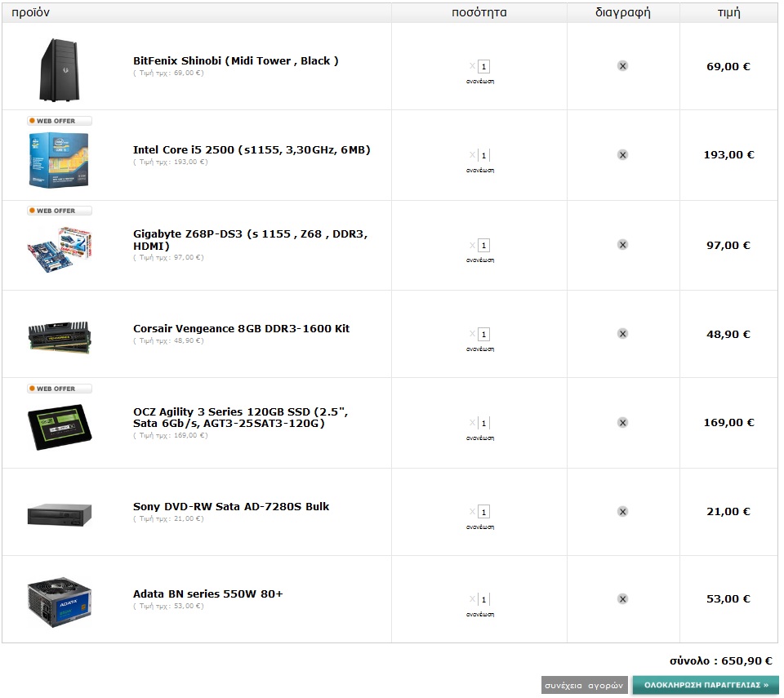784x698 pixels.
Task: Click quantity field for Intel Core i5
Action: (483, 155)
